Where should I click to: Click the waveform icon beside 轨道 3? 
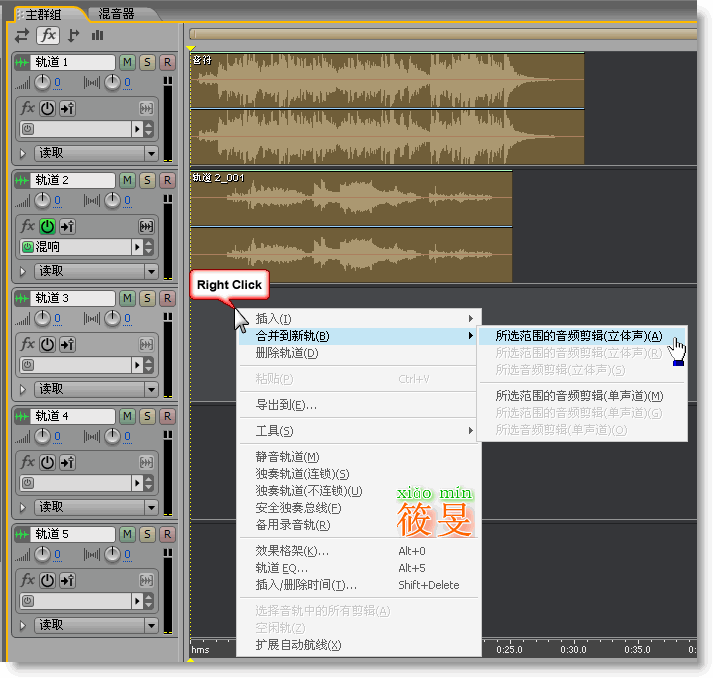[x=22, y=298]
